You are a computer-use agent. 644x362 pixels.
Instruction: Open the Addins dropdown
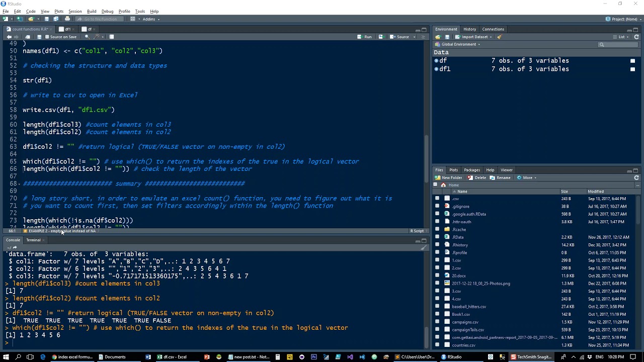pos(151,19)
